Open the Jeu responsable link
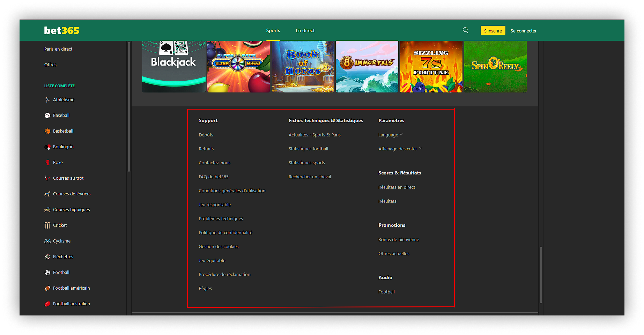The width and height of the screenshot is (644, 335). (215, 204)
